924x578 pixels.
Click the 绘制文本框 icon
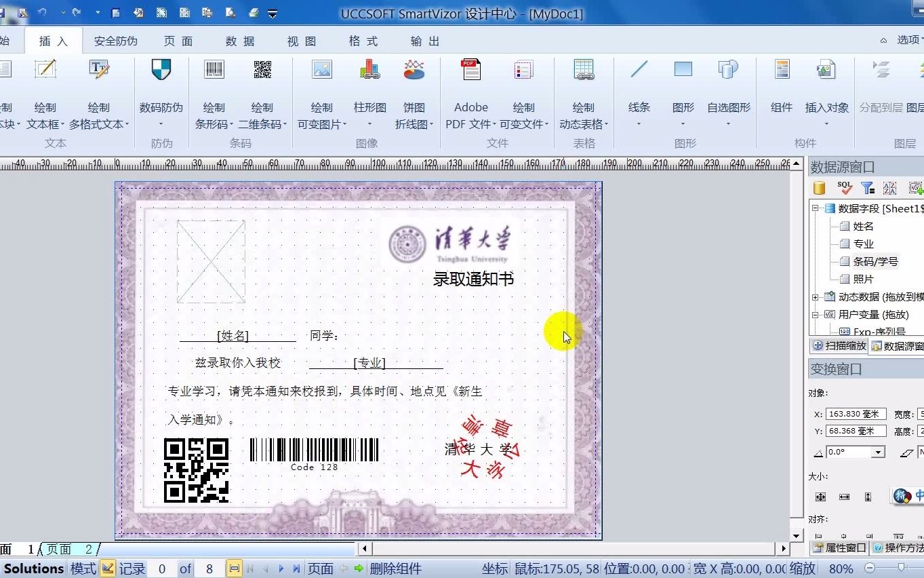point(45,69)
